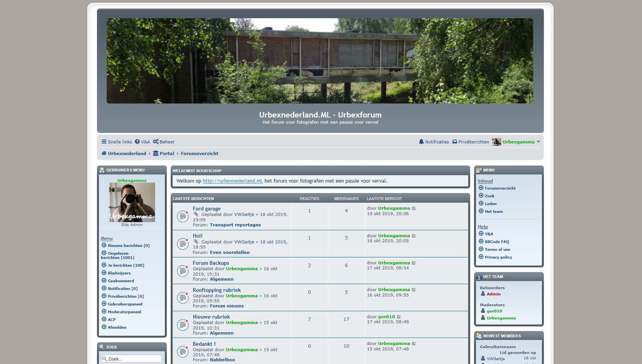Click the Portal building icon

tap(156, 154)
